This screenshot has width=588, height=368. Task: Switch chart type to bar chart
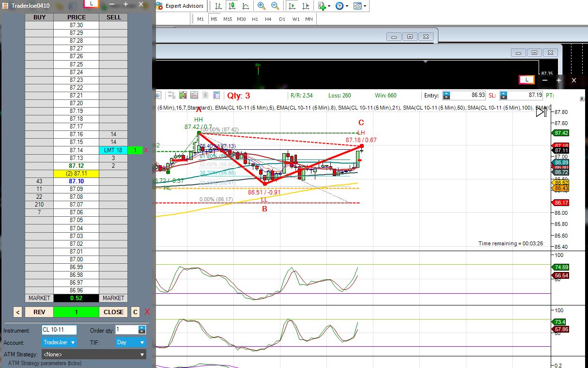(218, 6)
